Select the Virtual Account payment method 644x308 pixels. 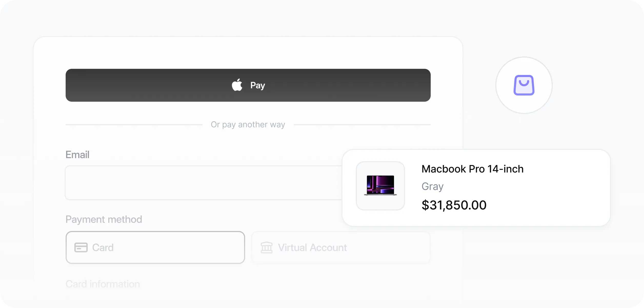341,247
